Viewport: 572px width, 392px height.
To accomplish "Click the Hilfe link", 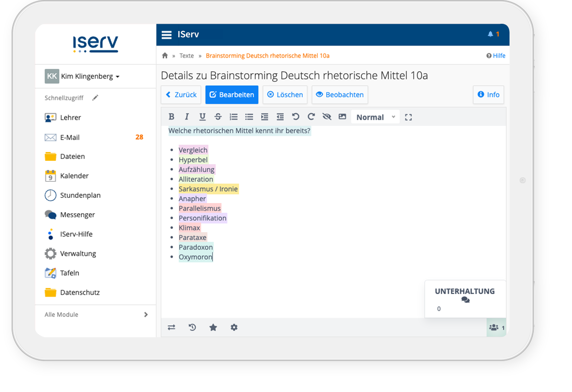I will coord(496,56).
